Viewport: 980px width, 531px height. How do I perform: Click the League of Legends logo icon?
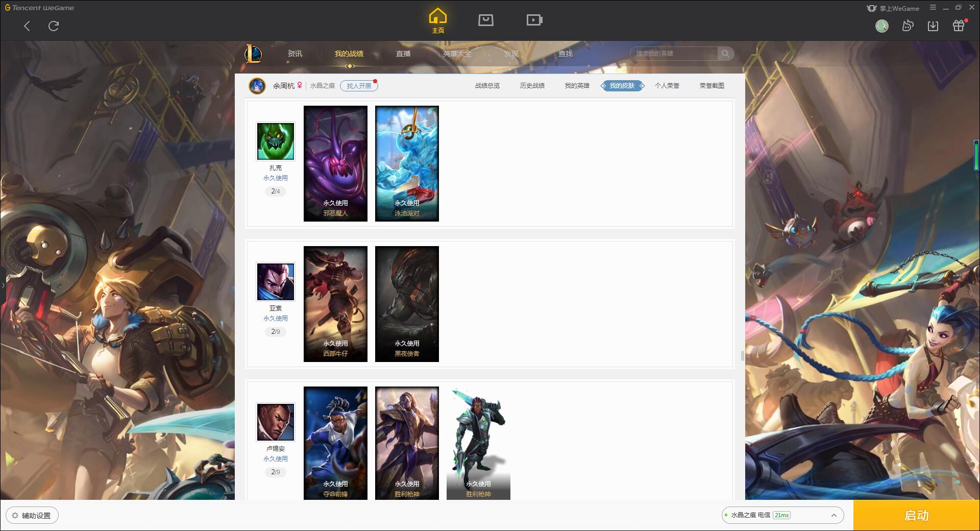click(x=254, y=53)
